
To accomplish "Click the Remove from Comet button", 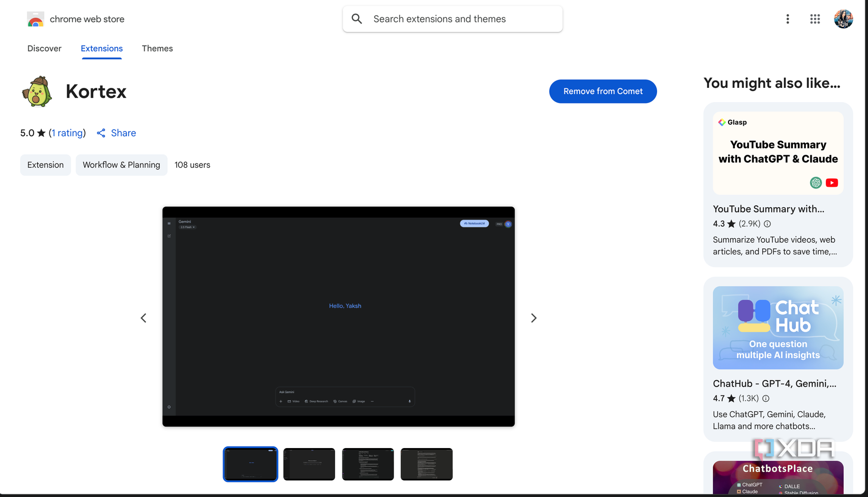I will pos(603,91).
